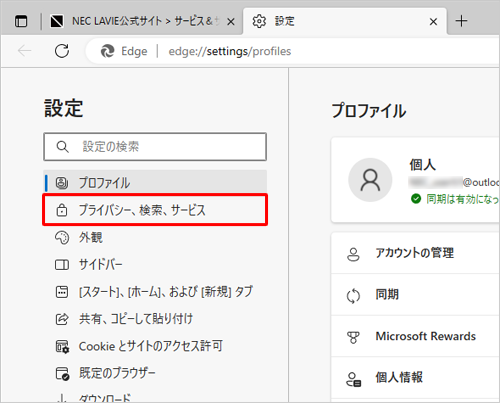Open 共有、コピーして貼り付け settings
The image size is (500, 403).
[x=155, y=319]
